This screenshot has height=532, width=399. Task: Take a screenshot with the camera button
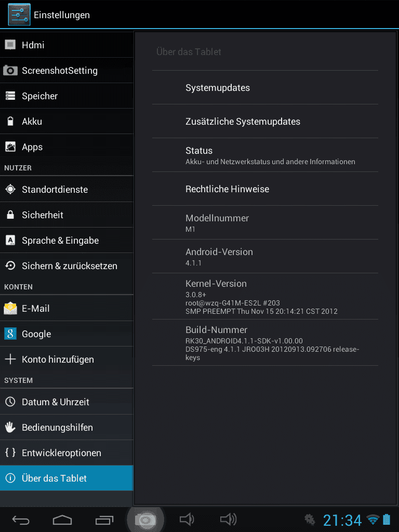145,520
